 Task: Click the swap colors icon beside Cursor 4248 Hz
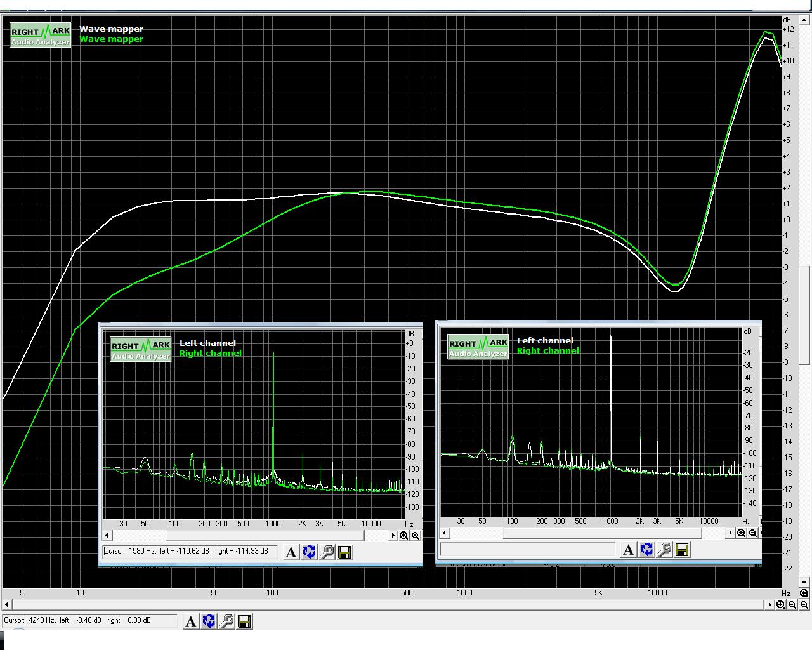[209, 621]
